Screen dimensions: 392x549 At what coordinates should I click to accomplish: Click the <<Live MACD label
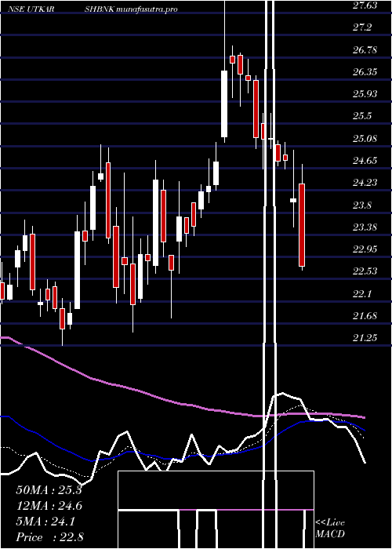click(x=330, y=528)
